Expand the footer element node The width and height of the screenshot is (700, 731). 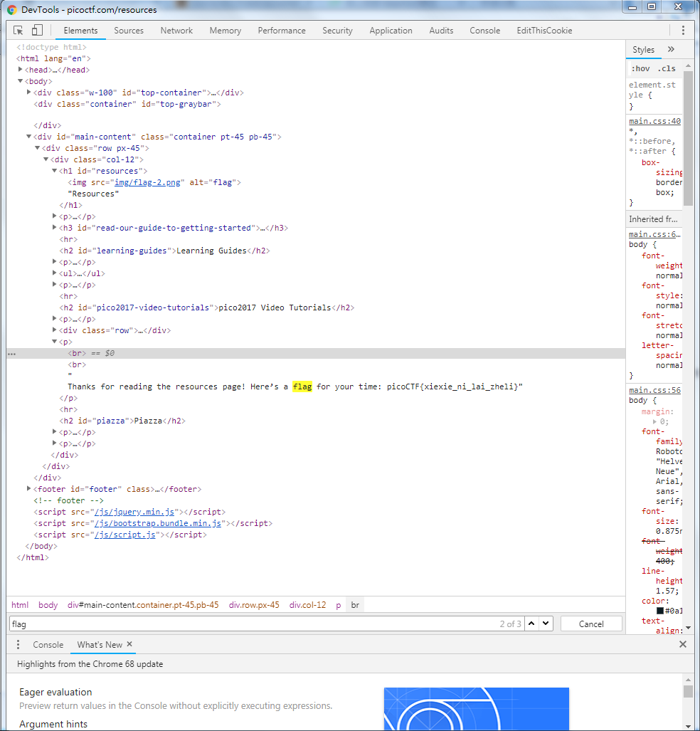(x=29, y=488)
